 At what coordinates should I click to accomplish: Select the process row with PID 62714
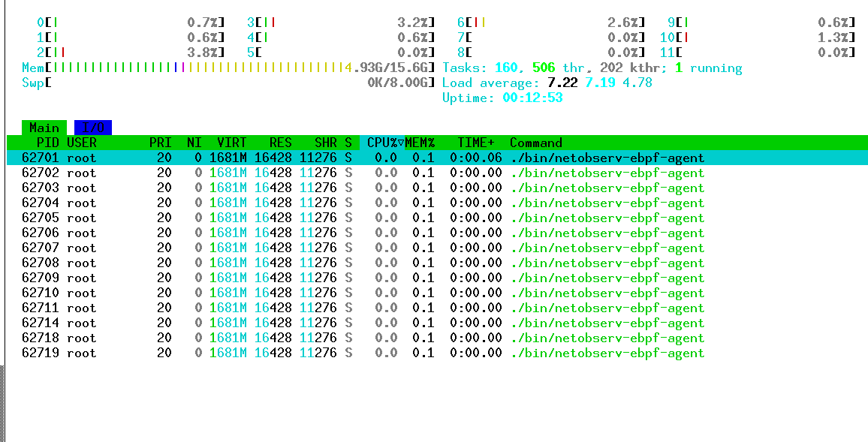[x=300, y=323]
